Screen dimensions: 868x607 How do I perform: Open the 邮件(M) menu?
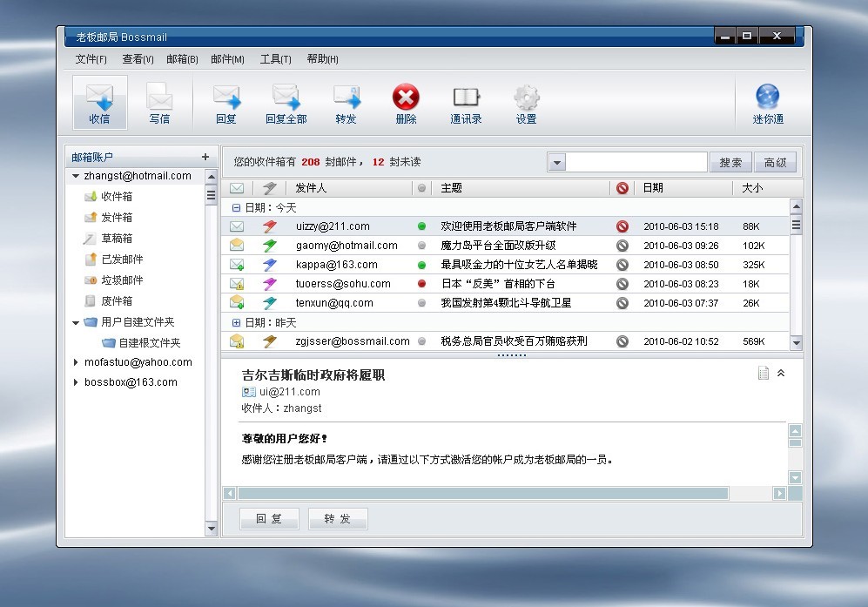(227, 58)
